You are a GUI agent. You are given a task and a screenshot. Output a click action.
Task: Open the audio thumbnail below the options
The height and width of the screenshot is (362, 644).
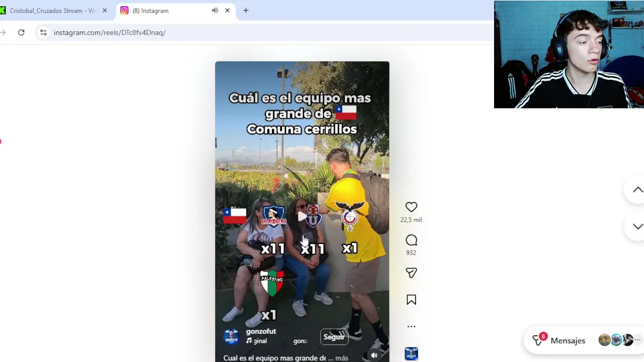(411, 354)
